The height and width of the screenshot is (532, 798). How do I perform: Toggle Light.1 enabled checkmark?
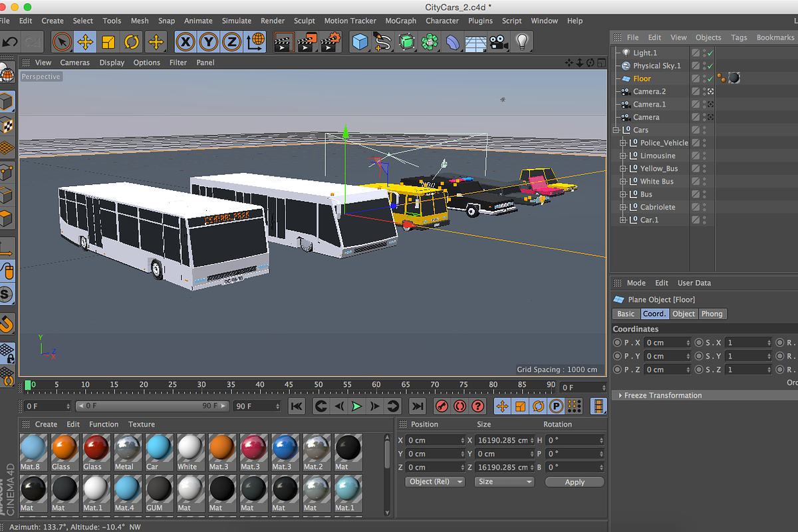710,53
